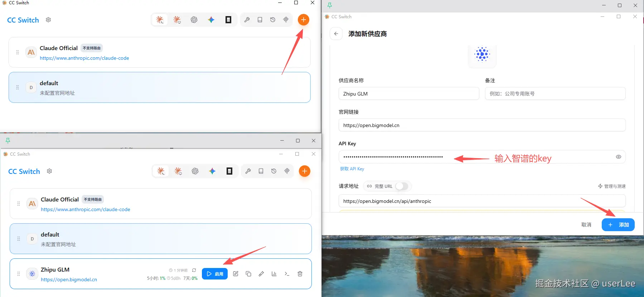This screenshot has height=297, width=644.
Task: Click the paperclip-style icon in lower window
Action: (287, 171)
